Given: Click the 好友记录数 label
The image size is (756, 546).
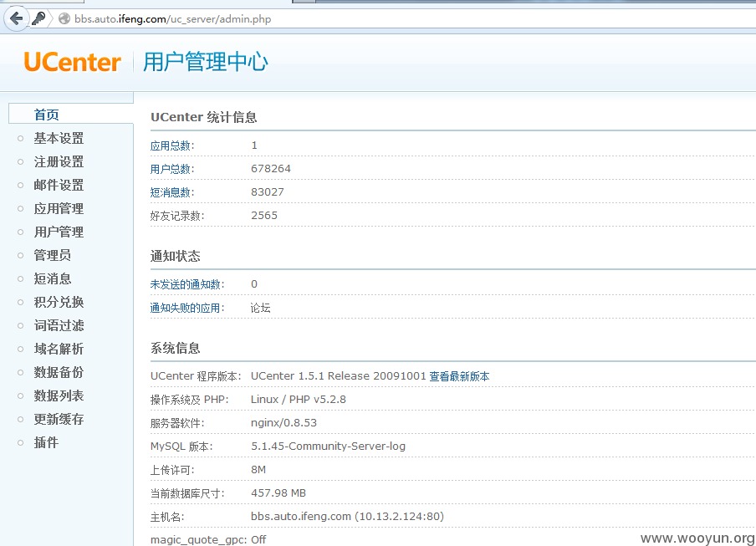Looking at the screenshot, I should pyautogui.click(x=177, y=216).
